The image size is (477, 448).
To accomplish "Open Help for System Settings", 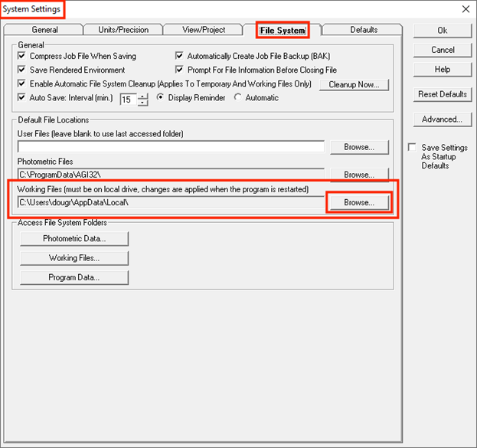I will pyautogui.click(x=443, y=70).
